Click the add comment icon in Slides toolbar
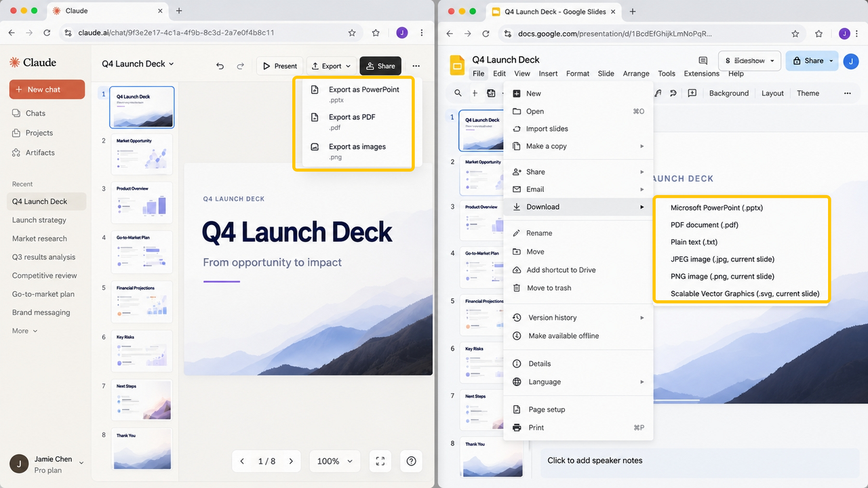 (692, 94)
